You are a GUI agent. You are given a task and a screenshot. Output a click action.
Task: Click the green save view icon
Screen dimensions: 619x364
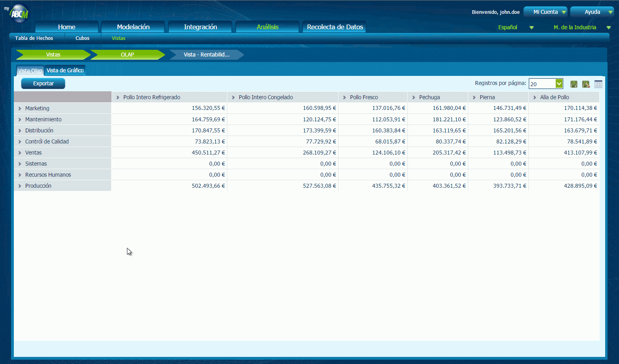(574, 84)
